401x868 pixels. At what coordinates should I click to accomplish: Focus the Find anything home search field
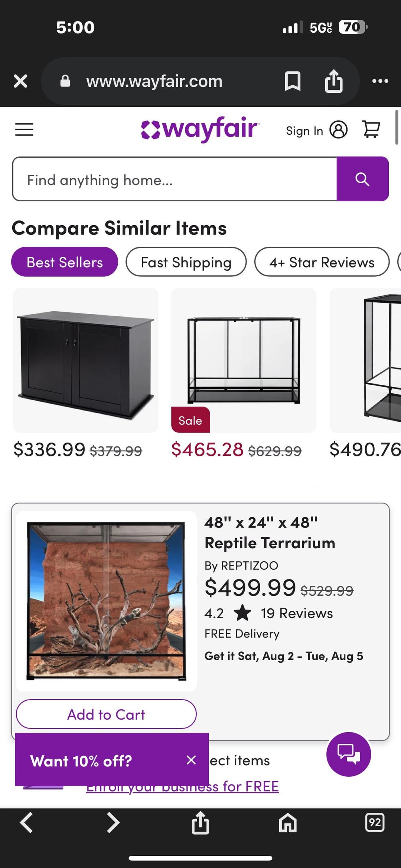175,179
